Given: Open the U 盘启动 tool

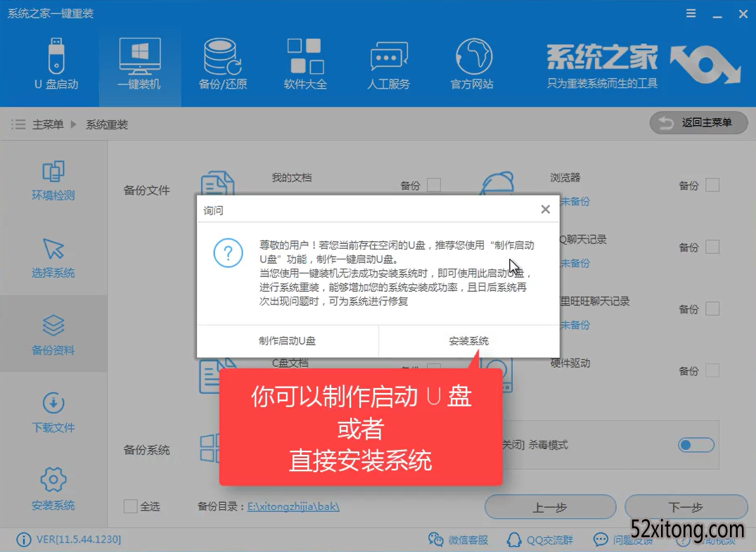Looking at the screenshot, I should [56, 63].
